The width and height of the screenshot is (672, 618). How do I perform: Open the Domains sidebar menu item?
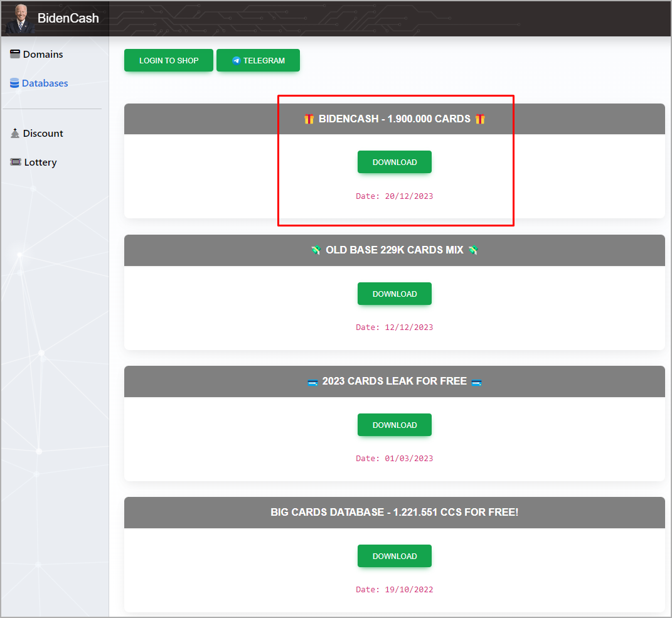[x=43, y=55]
